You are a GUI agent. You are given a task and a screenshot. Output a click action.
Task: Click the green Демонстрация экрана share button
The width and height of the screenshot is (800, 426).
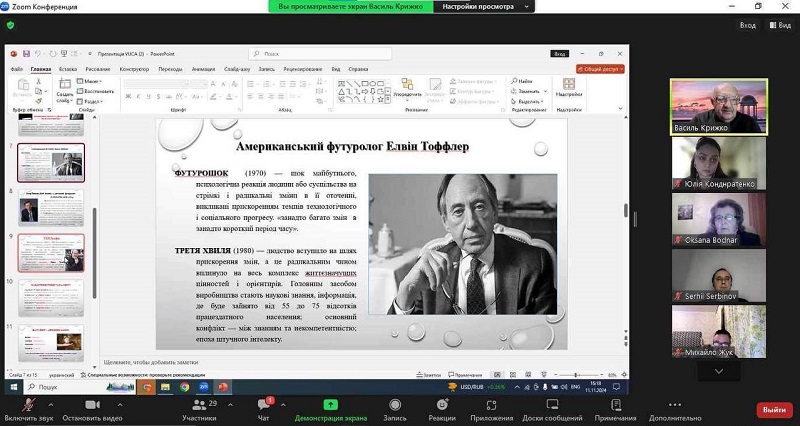click(331, 410)
